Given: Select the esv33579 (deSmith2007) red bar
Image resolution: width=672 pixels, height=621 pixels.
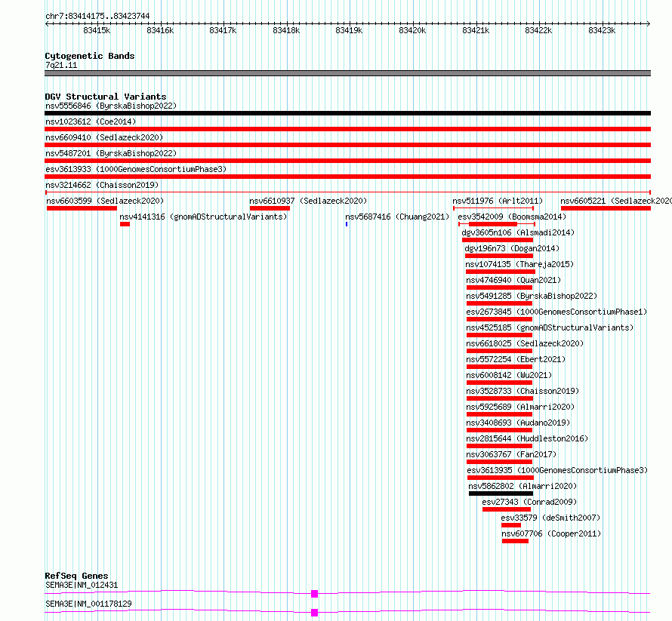Looking at the screenshot, I should point(511,525).
